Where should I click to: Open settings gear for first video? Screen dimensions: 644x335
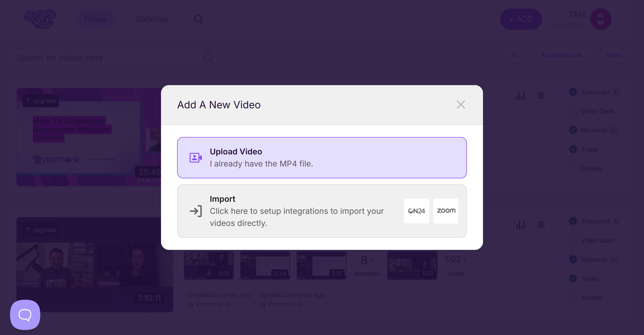[541, 96]
